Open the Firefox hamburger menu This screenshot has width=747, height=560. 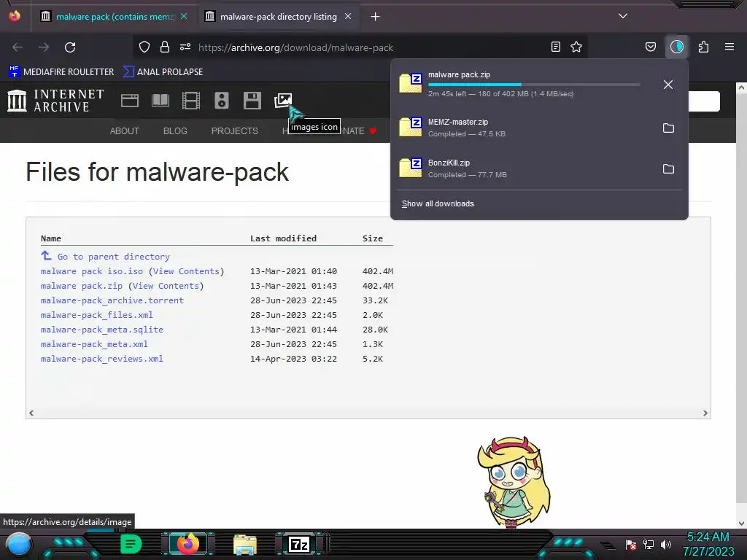729,47
